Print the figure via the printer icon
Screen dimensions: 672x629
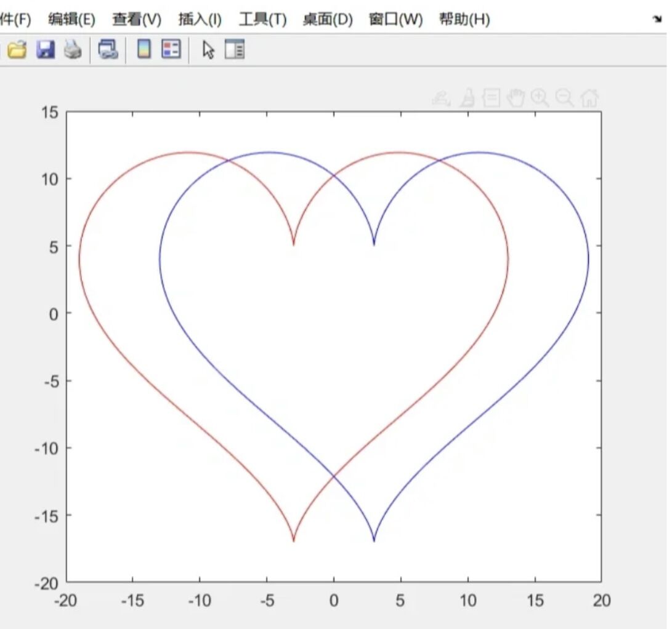coord(73,49)
